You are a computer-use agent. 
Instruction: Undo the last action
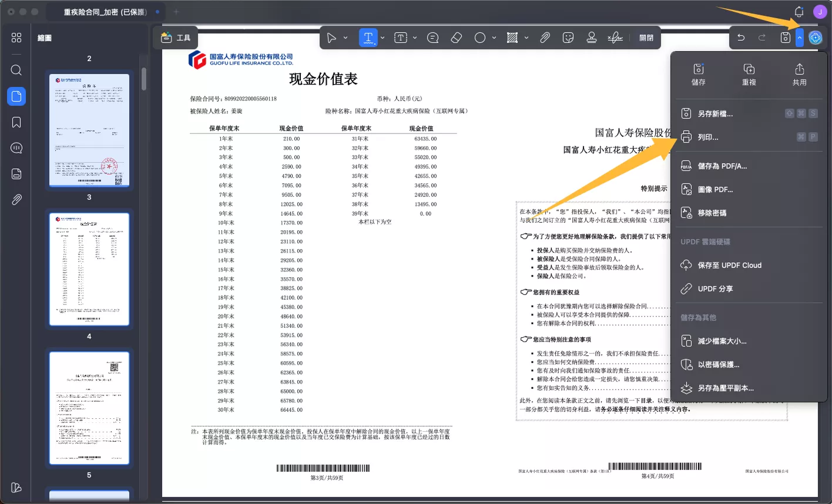pyautogui.click(x=741, y=38)
